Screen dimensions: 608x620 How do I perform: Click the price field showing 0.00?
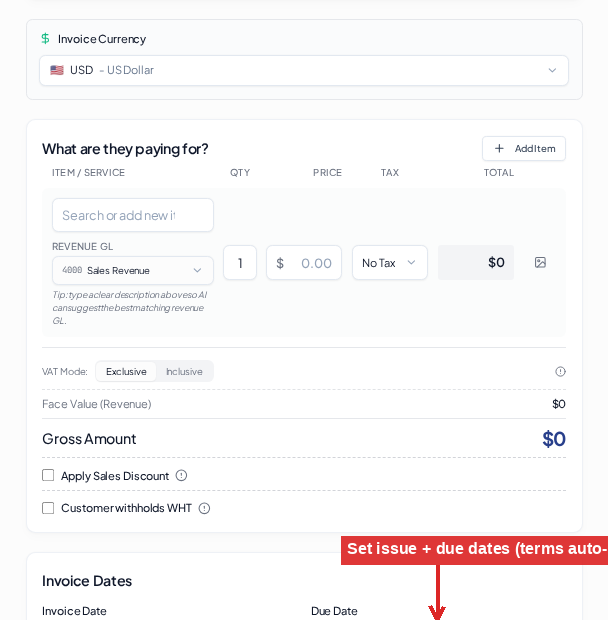[304, 263]
